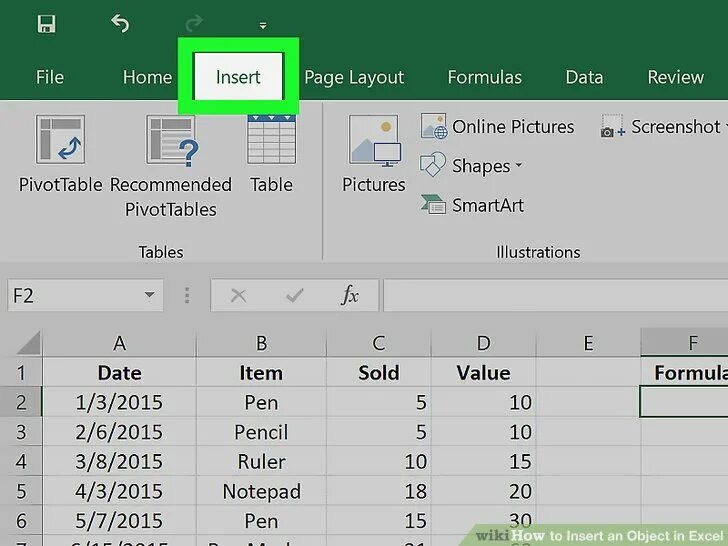
Task: Select the cell containing 2/6/2015
Action: tap(119, 432)
